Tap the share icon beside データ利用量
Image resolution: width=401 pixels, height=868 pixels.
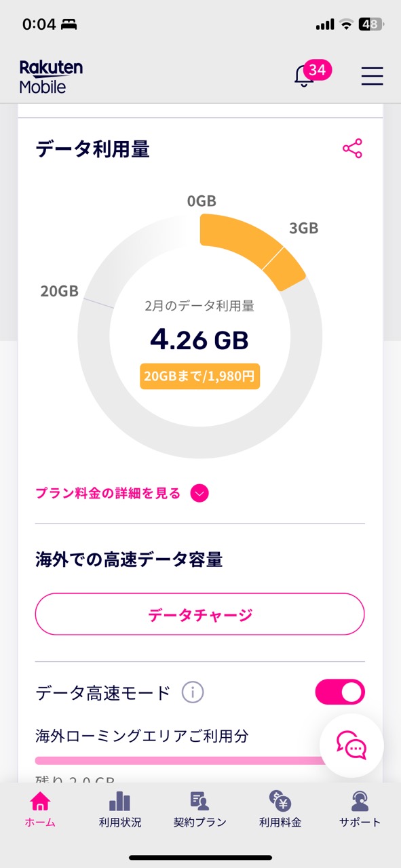(x=352, y=149)
